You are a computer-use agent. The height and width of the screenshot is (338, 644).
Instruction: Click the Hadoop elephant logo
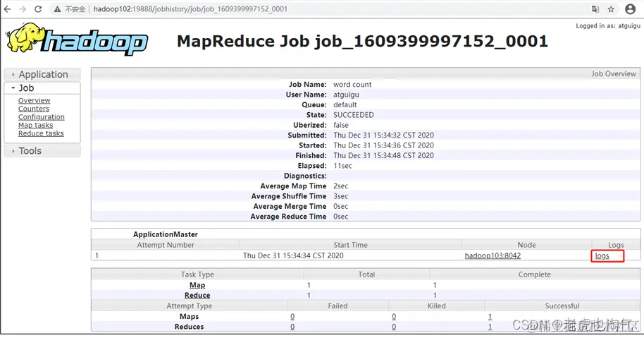click(x=78, y=39)
